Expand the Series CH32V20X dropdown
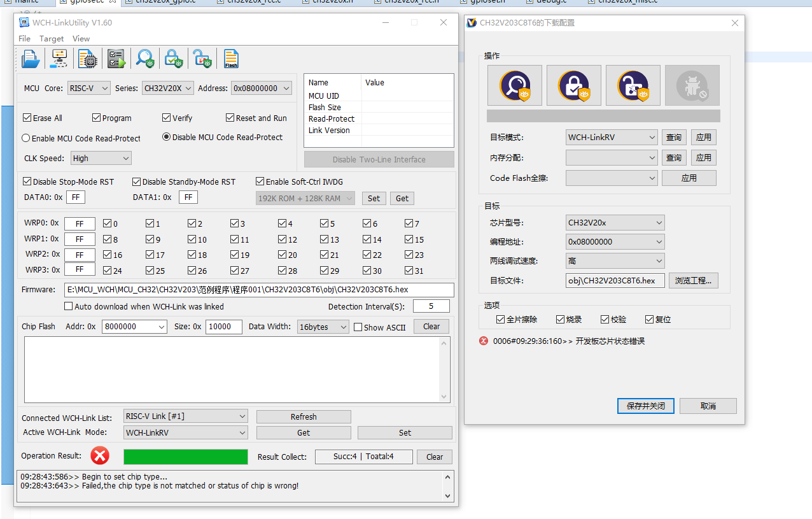Screen dimensions: 812x519 pos(168,89)
